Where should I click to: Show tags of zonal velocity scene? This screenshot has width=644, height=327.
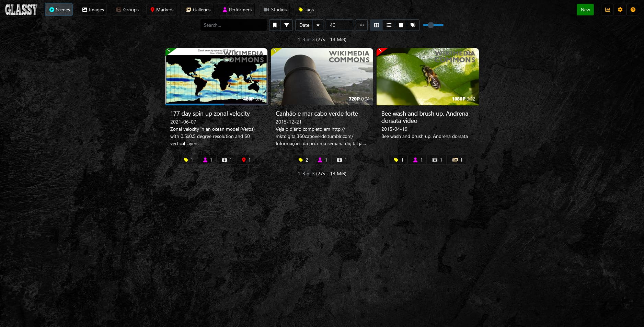pyautogui.click(x=188, y=160)
